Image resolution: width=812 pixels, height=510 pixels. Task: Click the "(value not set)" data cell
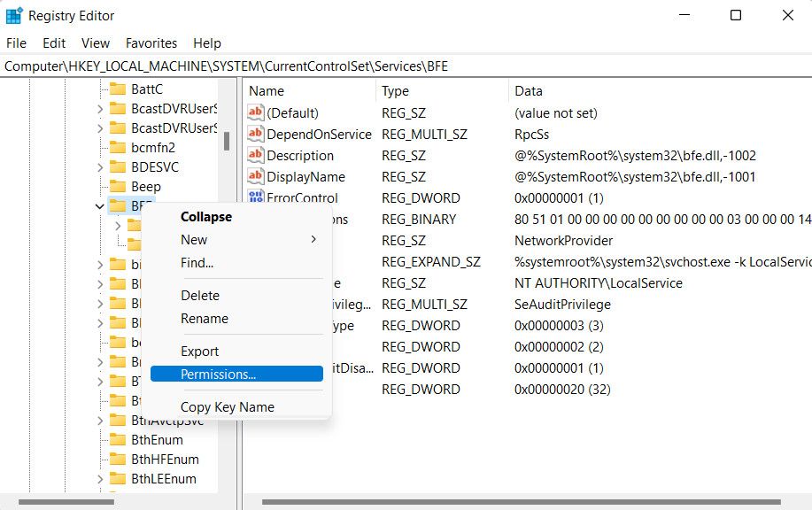(556, 112)
